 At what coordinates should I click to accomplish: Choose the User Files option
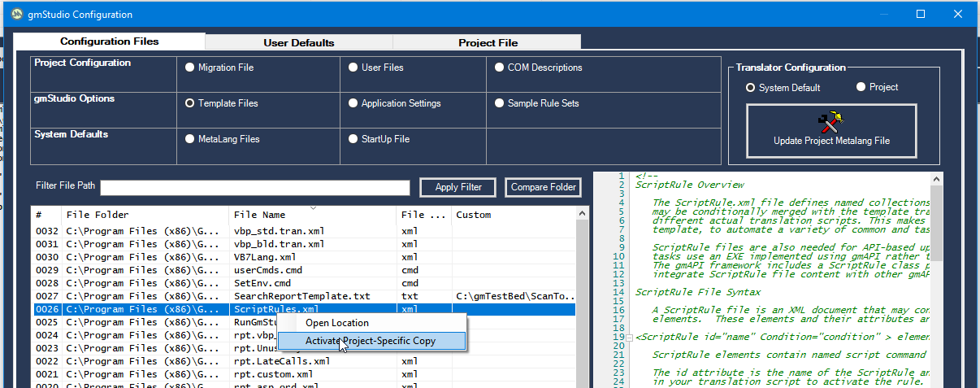coord(353,68)
